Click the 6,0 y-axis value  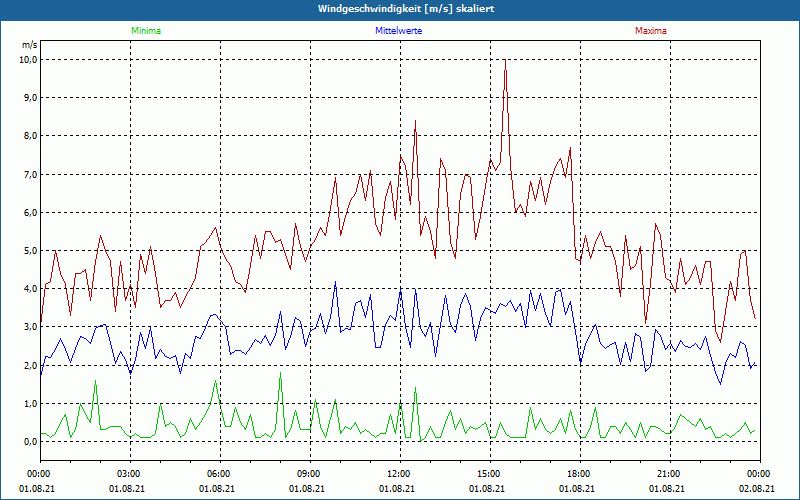[x=31, y=212]
